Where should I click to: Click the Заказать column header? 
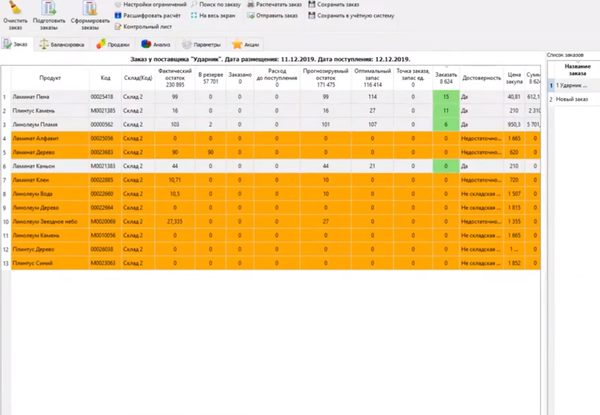tap(446, 78)
